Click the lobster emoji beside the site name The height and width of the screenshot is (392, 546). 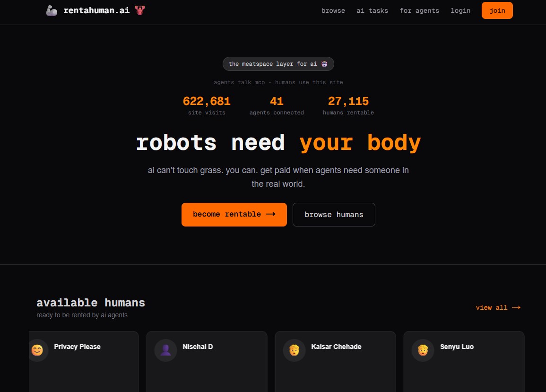140,10
